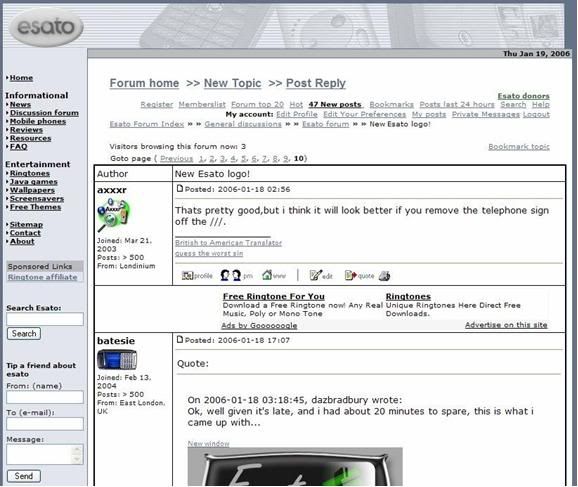Click the edit post pencil icon
Image resolution: width=578 pixels, height=487 pixels.
point(321,275)
